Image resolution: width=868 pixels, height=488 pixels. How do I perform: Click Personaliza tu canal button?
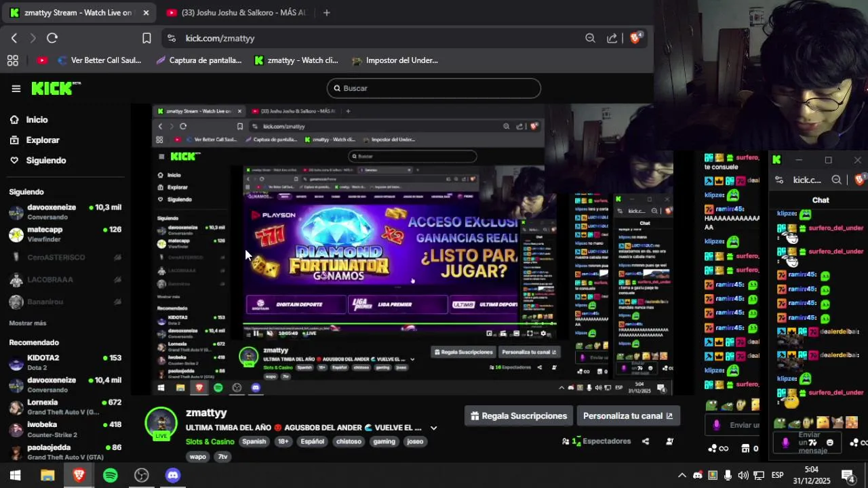click(628, 416)
